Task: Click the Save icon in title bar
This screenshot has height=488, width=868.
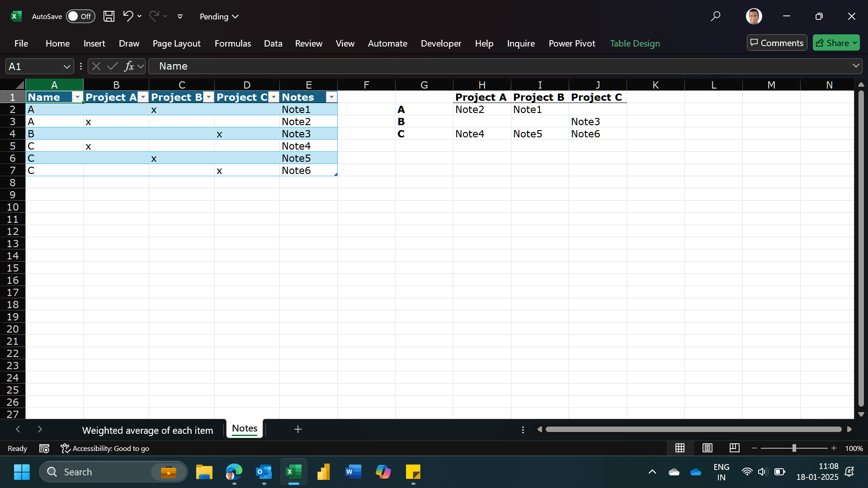Action: tap(108, 16)
